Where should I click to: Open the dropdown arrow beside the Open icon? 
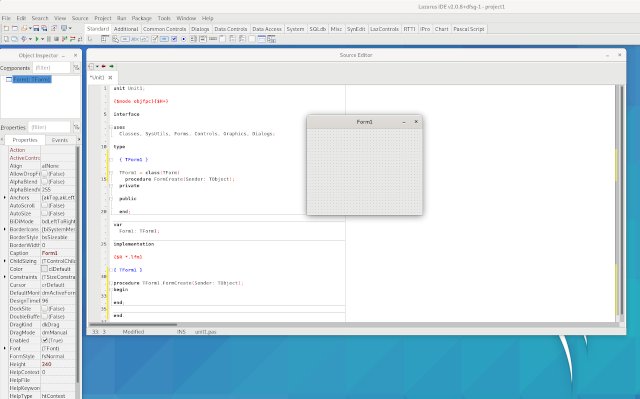click(30, 29)
